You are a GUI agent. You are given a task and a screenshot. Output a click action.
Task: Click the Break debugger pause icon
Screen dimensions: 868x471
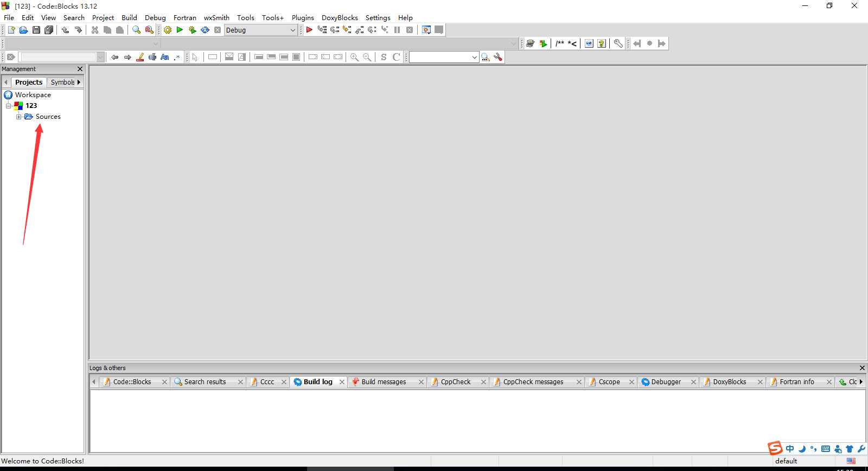(397, 30)
